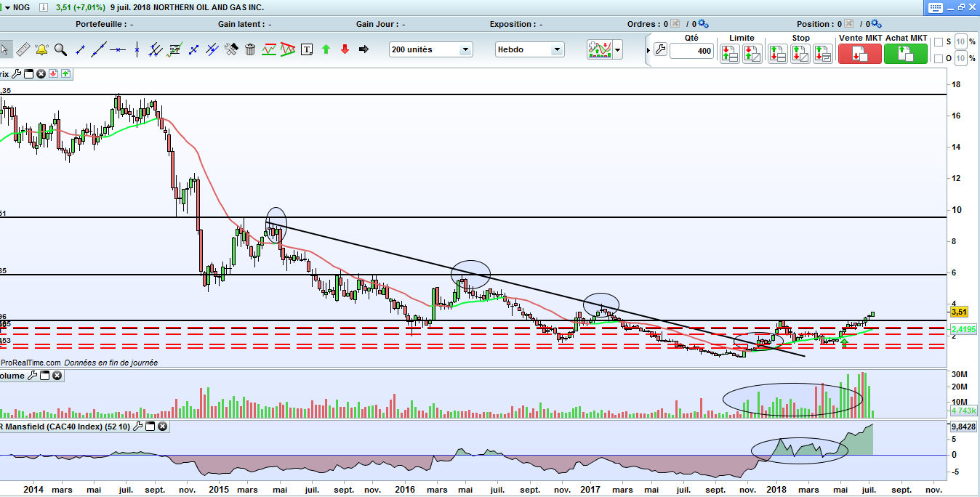980x497 pixels.
Task: Open the NOG instrument info icon
Action: [x=44, y=7]
